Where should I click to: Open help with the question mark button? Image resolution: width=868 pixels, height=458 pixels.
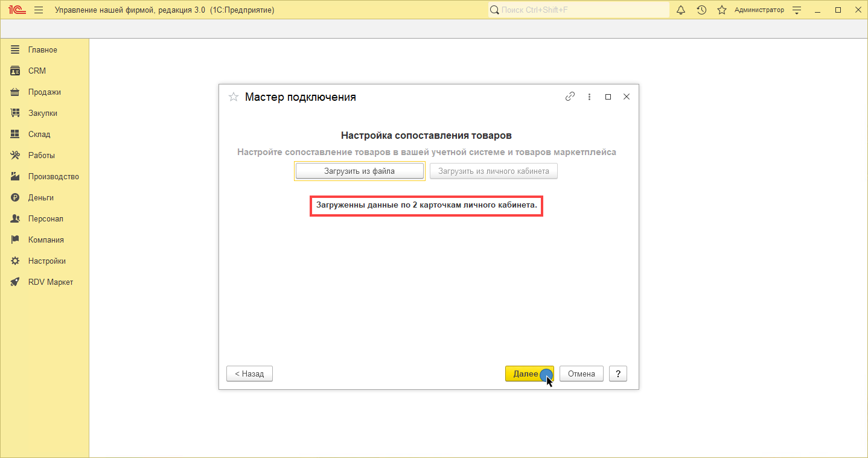(x=618, y=374)
